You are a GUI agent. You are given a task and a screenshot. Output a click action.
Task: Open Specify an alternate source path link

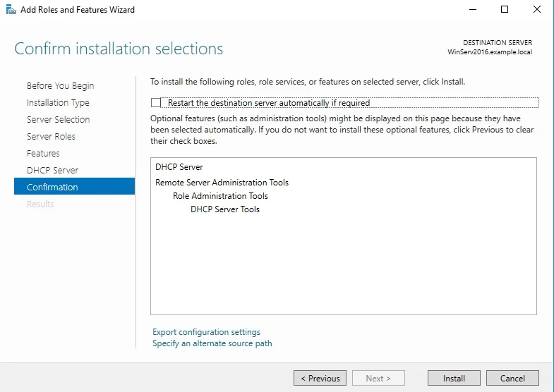point(212,343)
